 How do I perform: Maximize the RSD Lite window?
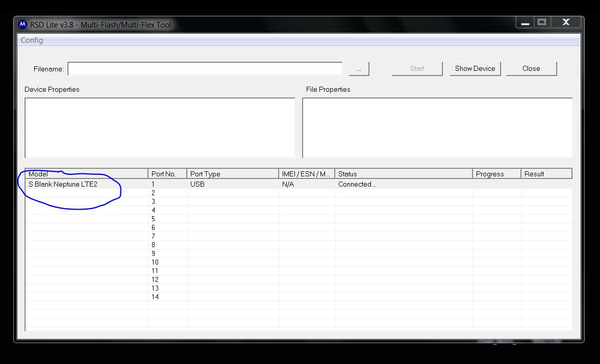(x=542, y=22)
